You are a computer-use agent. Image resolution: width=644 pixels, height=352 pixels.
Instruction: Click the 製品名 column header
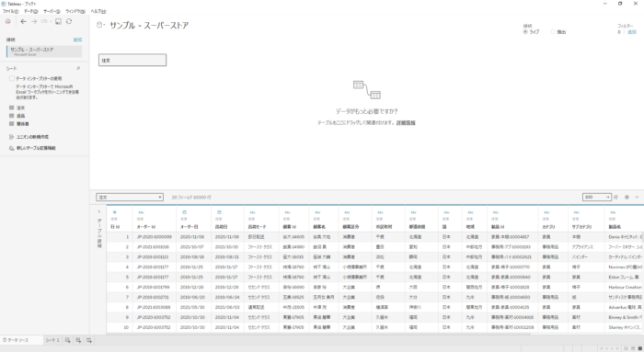pyautogui.click(x=615, y=227)
